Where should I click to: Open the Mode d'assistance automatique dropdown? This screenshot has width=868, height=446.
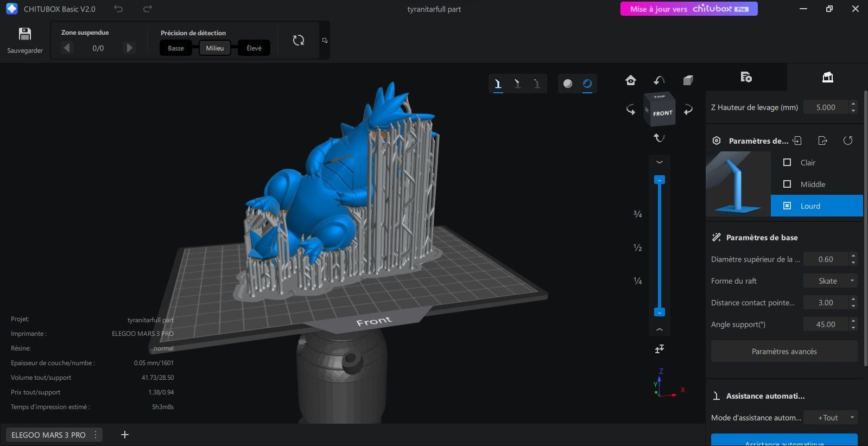(x=831, y=418)
